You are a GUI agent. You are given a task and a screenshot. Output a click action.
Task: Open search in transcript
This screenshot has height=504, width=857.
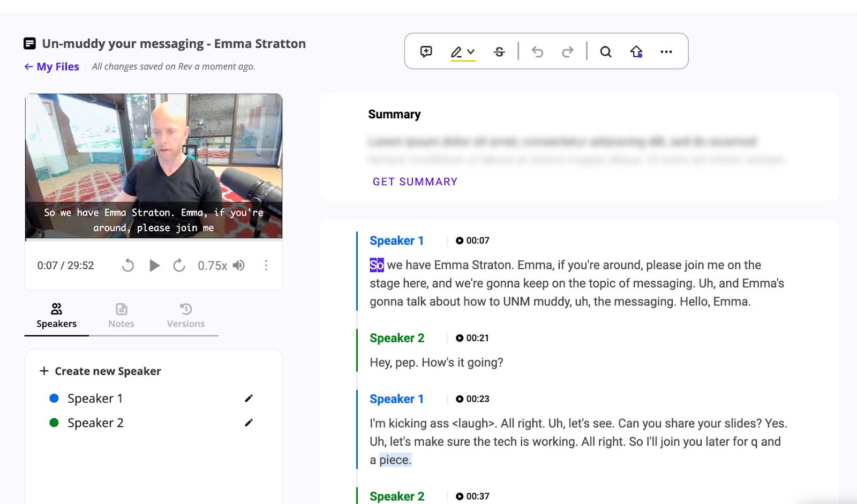(x=606, y=52)
